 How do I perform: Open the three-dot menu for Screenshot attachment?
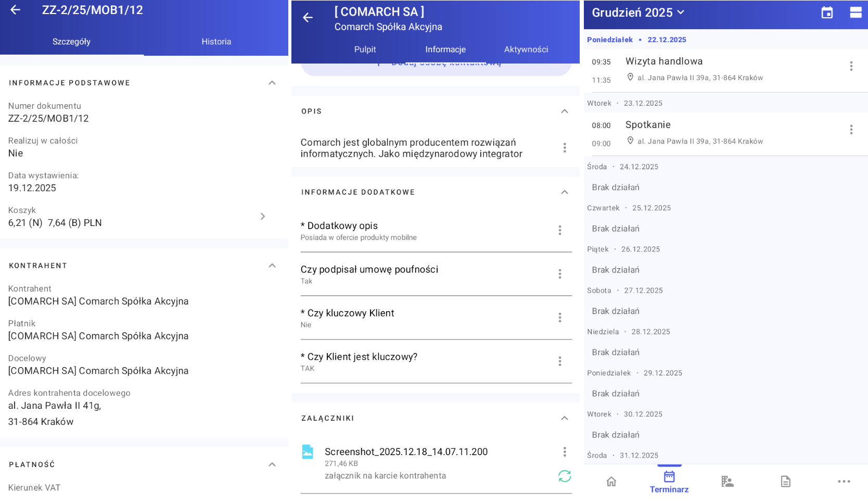[564, 452]
